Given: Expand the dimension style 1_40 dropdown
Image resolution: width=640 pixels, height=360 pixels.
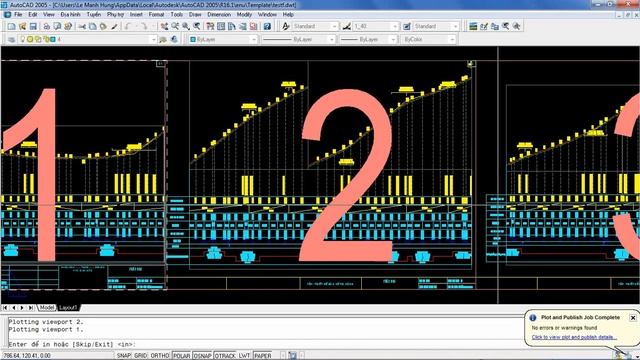Looking at the screenshot, I should (395, 26).
